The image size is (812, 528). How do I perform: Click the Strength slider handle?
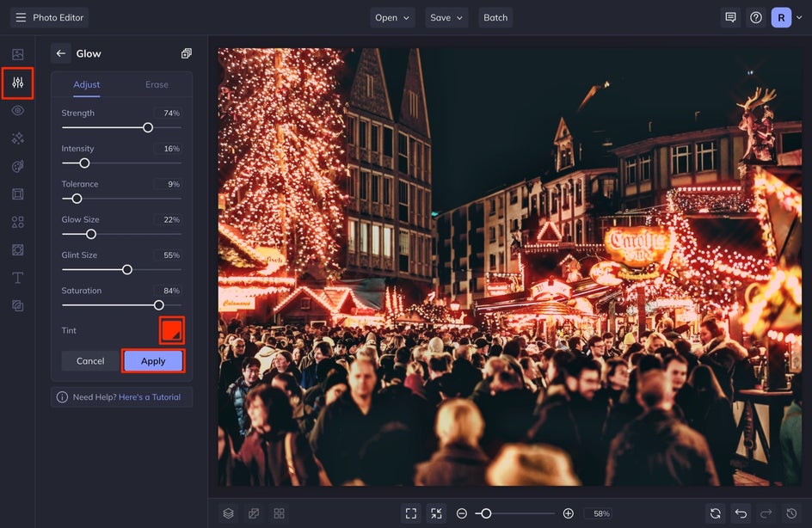pos(148,127)
